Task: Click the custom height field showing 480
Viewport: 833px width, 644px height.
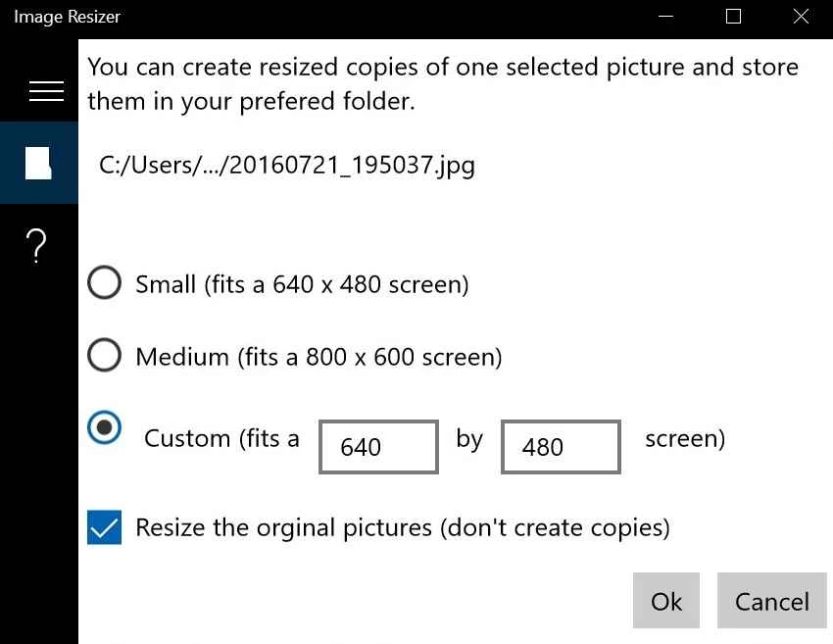Action: (x=561, y=447)
